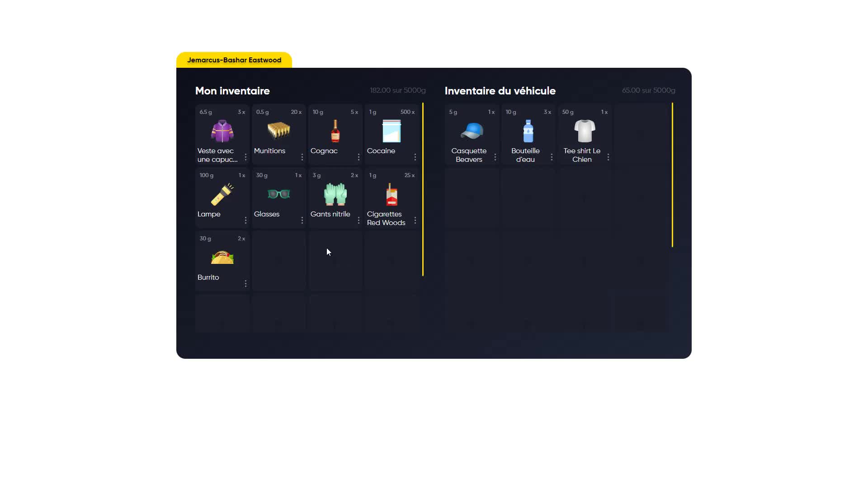Expand the options menu for Burrito
Image resolution: width=868 pixels, height=488 pixels.
pyautogui.click(x=245, y=283)
